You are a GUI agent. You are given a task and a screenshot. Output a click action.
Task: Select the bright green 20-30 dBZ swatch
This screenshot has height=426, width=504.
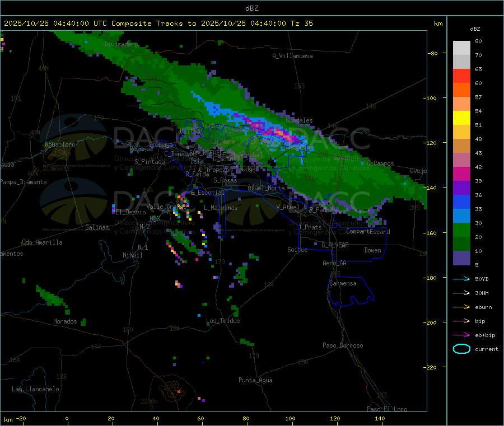(x=461, y=230)
